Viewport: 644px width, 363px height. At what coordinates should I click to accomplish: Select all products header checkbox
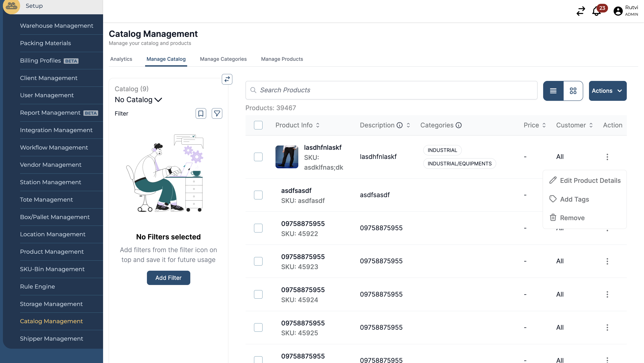(258, 125)
